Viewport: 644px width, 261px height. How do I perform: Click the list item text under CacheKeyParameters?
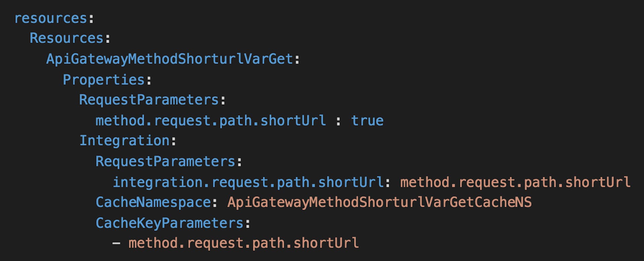point(244,243)
